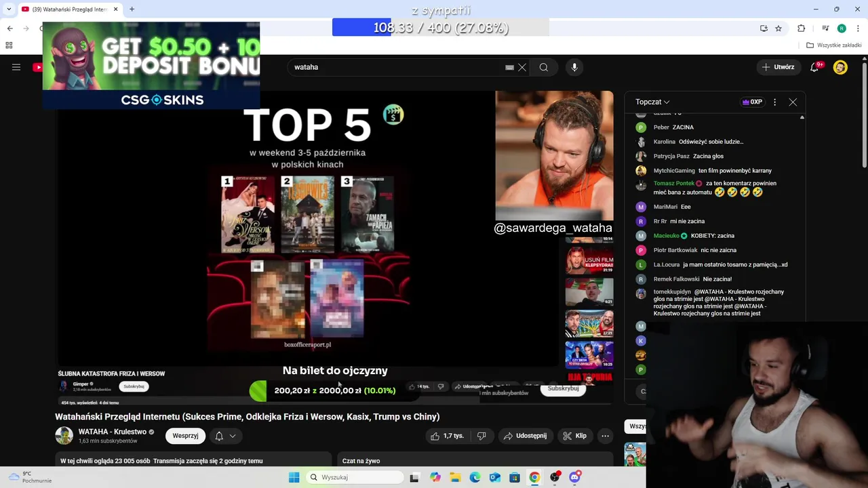Switch to Chrome on the taskbar

(x=535, y=477)
